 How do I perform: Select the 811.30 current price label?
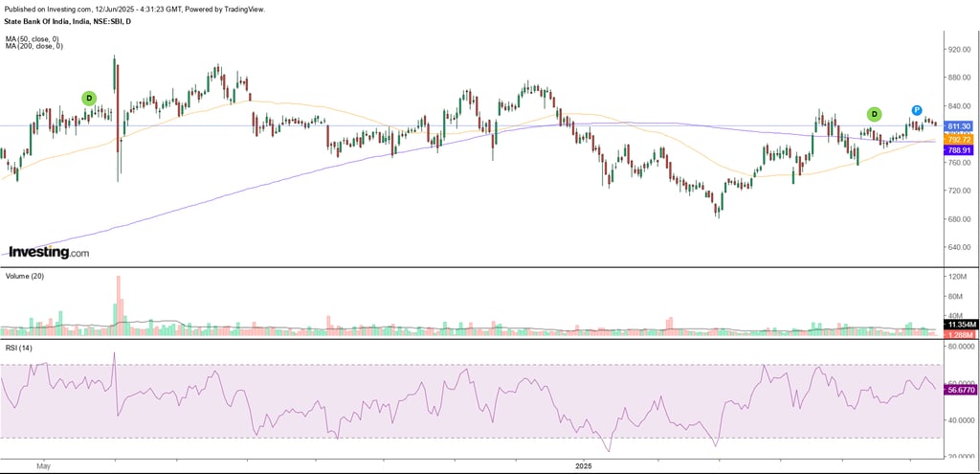click(958, 125)
